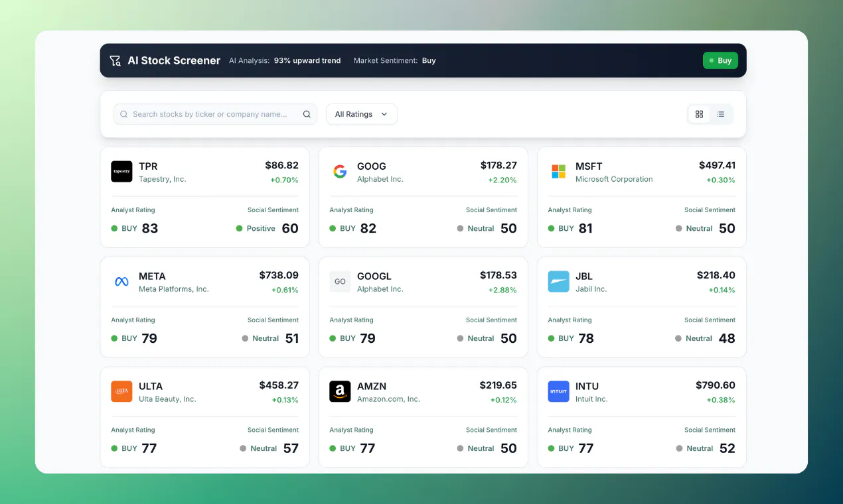843x504 pixels.
Task: Click the Jabil Inc. company name
Action: coord(591,290)
